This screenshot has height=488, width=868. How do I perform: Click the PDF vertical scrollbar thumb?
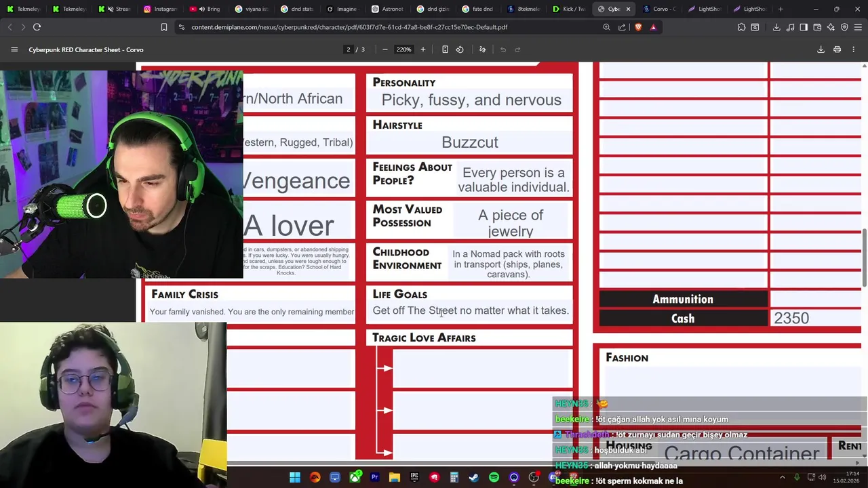coord(865,258)
